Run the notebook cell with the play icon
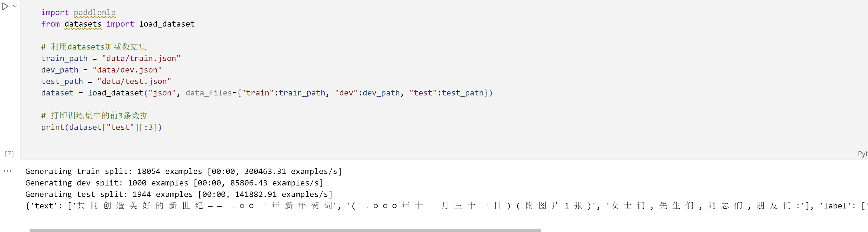The width and height of the screenshot is (868, 232). coord(5,6)
